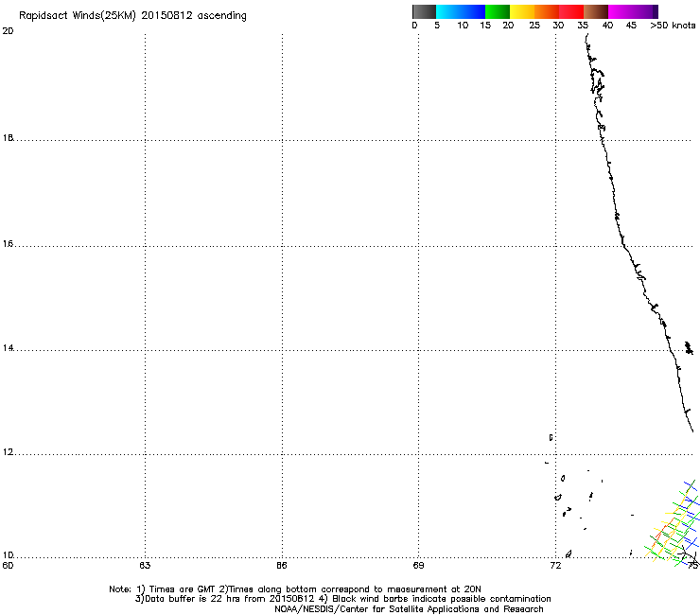This screenshot has width=700, height=615.
Task: Select longitude label 69 on bottom axis
Action: (x=418, y=566)
